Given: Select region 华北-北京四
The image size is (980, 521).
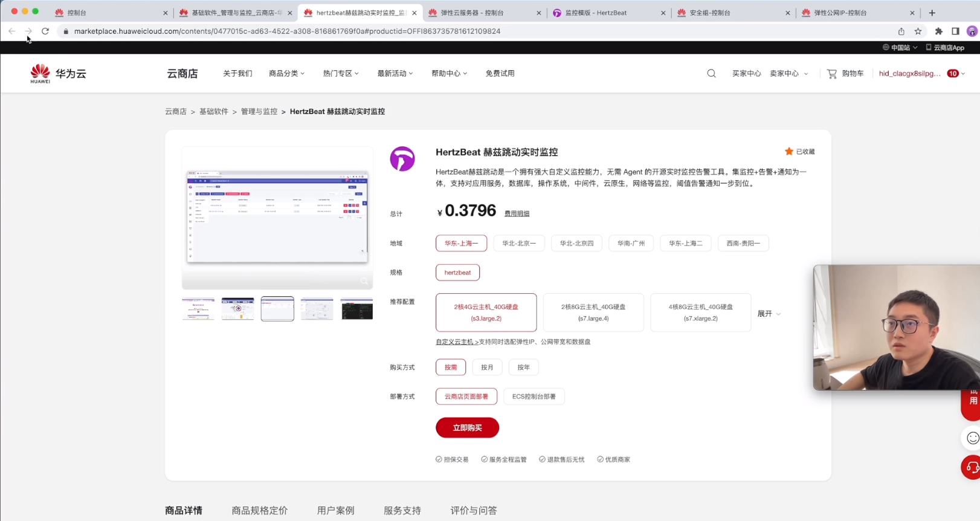Looking at the screenshot, I should 576,244.
